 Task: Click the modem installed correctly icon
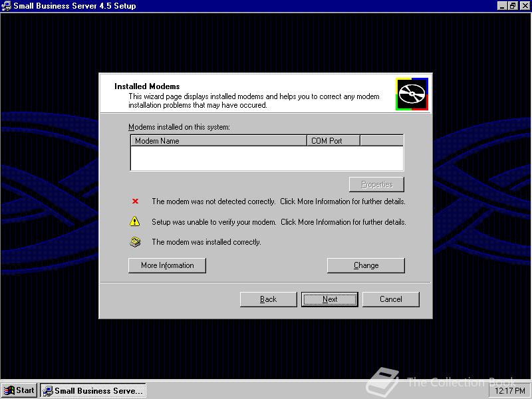pos(135,242)
